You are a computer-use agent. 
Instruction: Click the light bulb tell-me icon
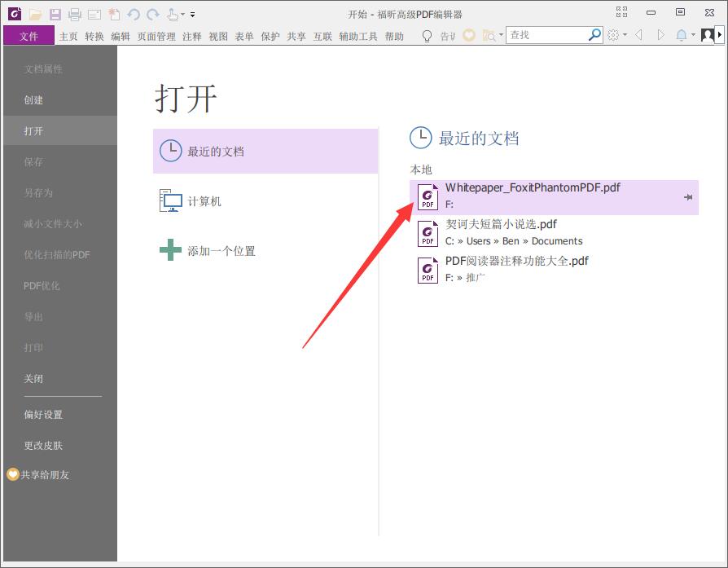(x=428, y=36)
